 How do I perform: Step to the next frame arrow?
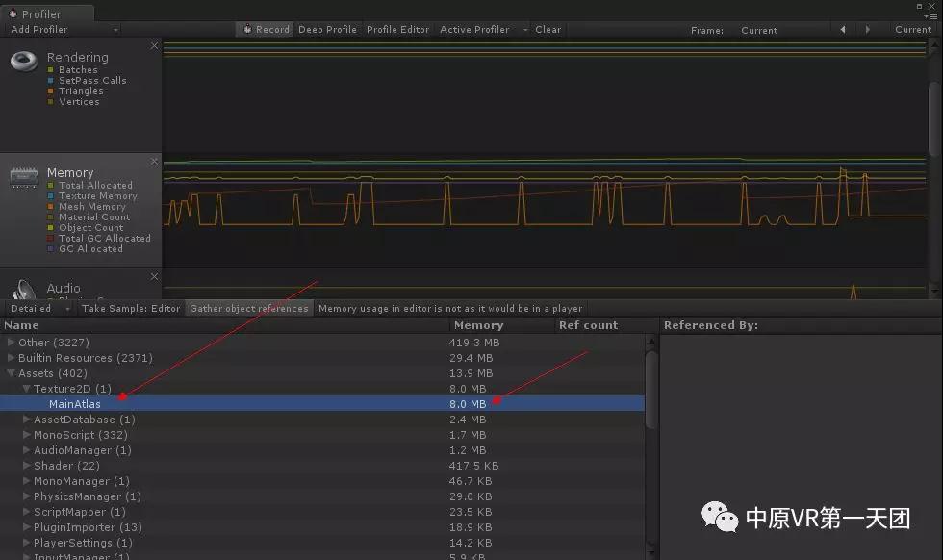click(x=868, y=30)
